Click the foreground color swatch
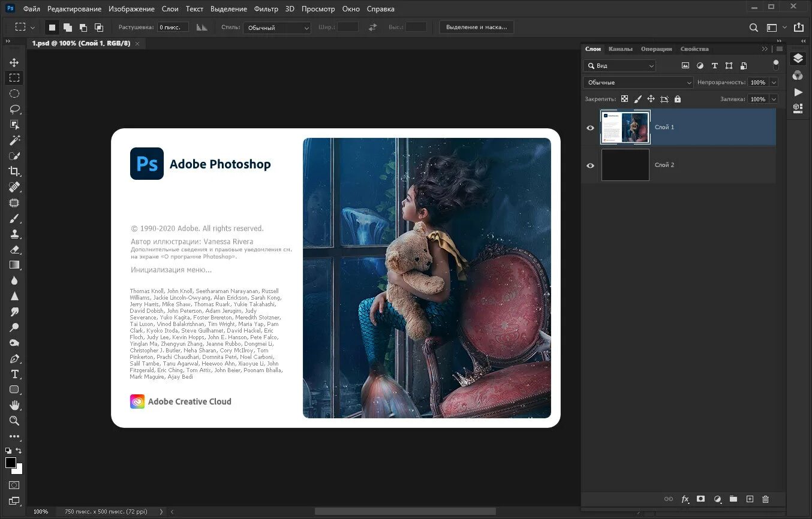 point(11,463)
